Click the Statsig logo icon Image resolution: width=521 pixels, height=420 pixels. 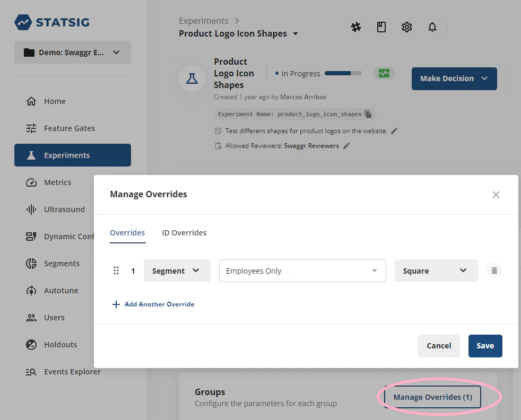pyautogui.click(x=23, y=22)
